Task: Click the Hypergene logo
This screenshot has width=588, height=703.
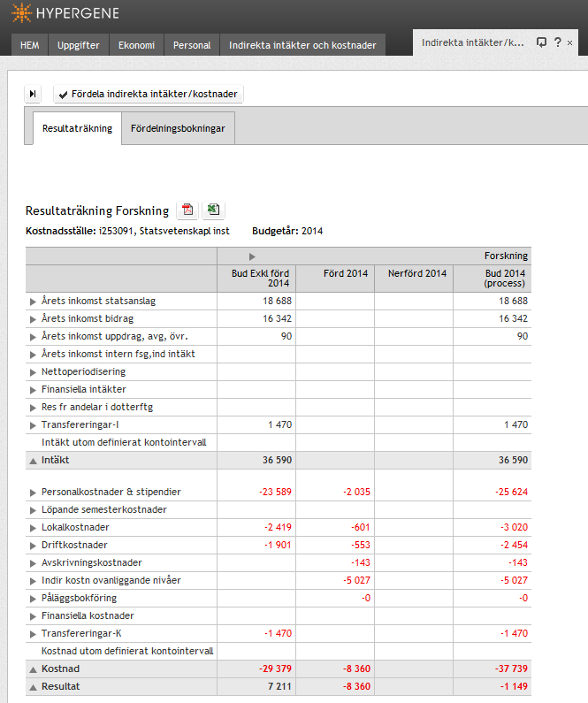Action: (x=65, y=13)
